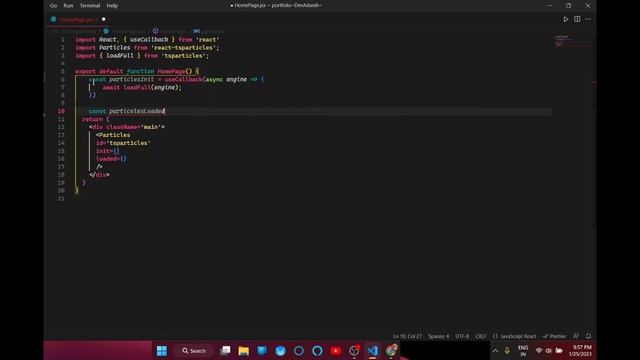This screenshot has height=360, width=640.
Task: Switch to Visual Studio Code taskbar icon
Action: click(x=373, y=351)
